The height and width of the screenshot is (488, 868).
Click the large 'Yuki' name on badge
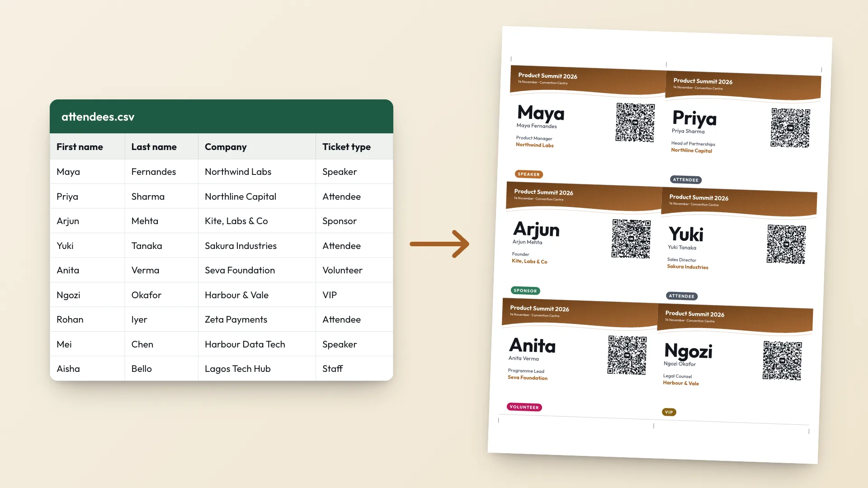tap(686, 235)
